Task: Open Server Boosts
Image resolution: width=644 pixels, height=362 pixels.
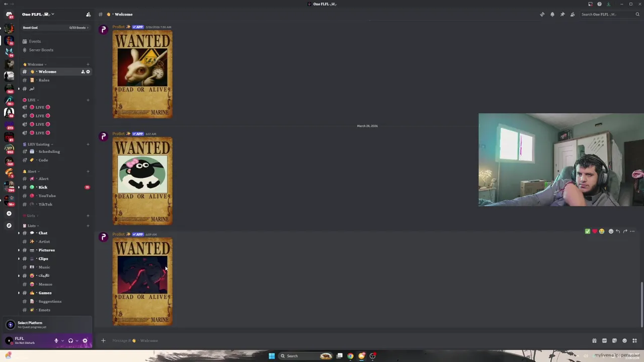Action: (55, 50)
